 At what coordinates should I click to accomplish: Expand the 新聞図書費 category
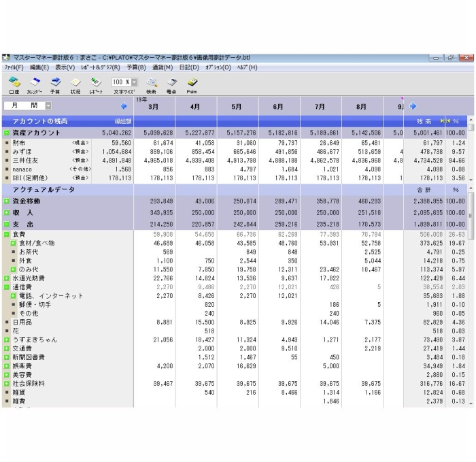tap(6, 357)
